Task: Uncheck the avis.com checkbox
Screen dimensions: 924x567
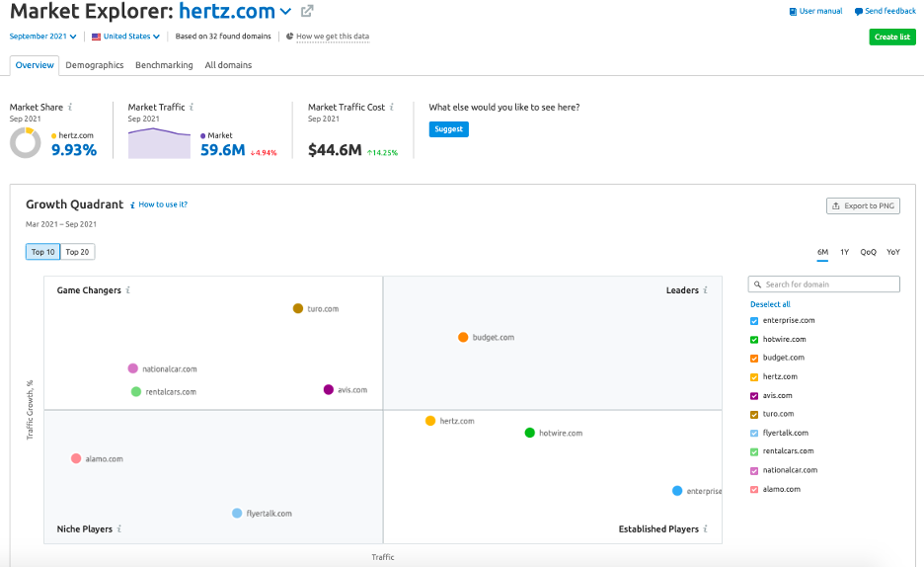Action: pyautogui.click(x=753, y=396)
